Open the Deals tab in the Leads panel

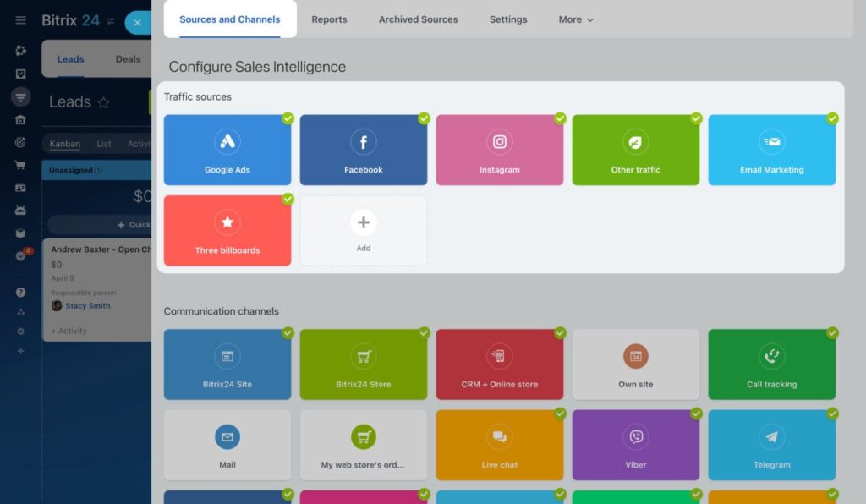click(x=128, y=59)
